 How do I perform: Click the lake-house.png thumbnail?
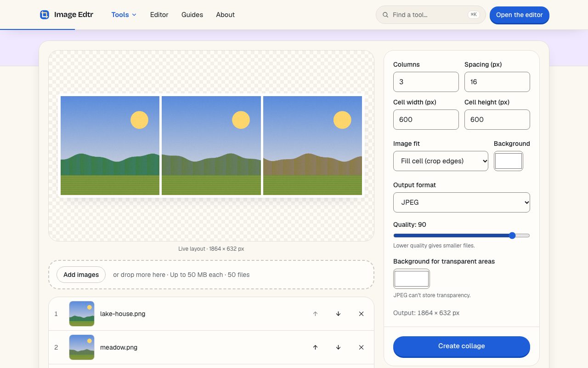pos(82,314)
